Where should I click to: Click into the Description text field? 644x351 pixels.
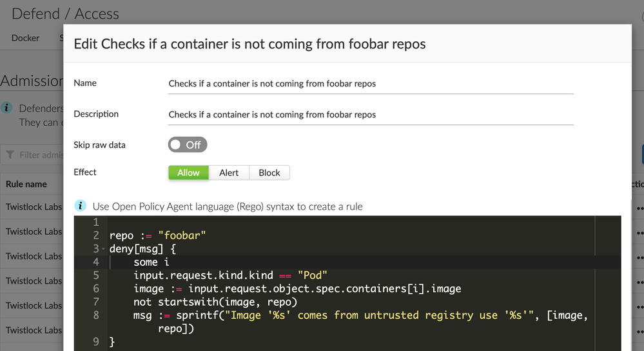(x=371, y=115)
